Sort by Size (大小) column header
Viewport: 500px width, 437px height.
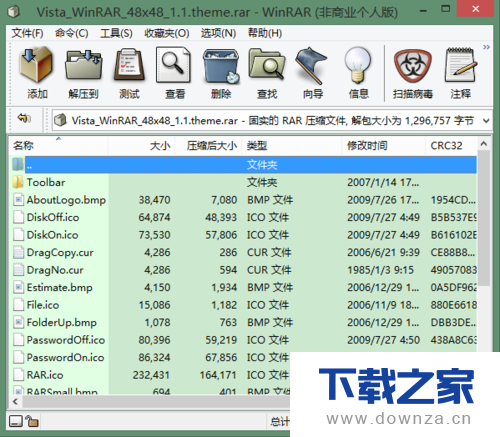142,145
